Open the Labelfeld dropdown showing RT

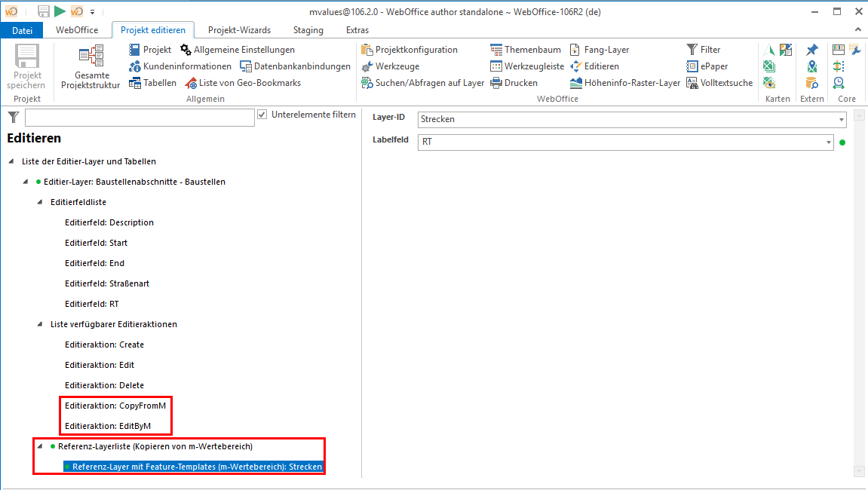pyautogui.click(x=827, y=142)
